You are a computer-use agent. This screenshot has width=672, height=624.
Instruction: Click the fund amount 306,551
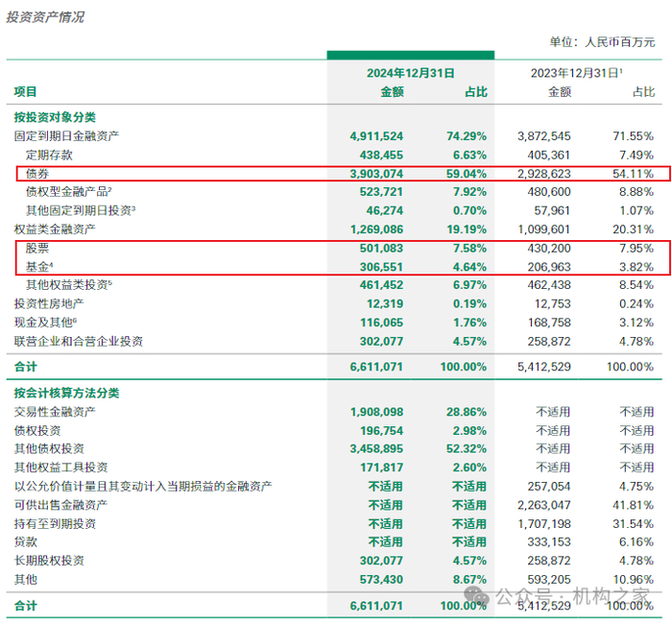tap(381, 267)
